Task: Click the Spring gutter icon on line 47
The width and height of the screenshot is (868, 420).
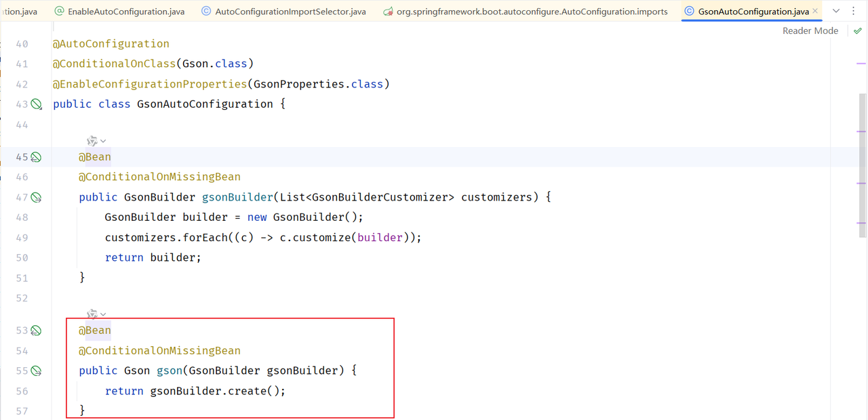Action: 37,198
